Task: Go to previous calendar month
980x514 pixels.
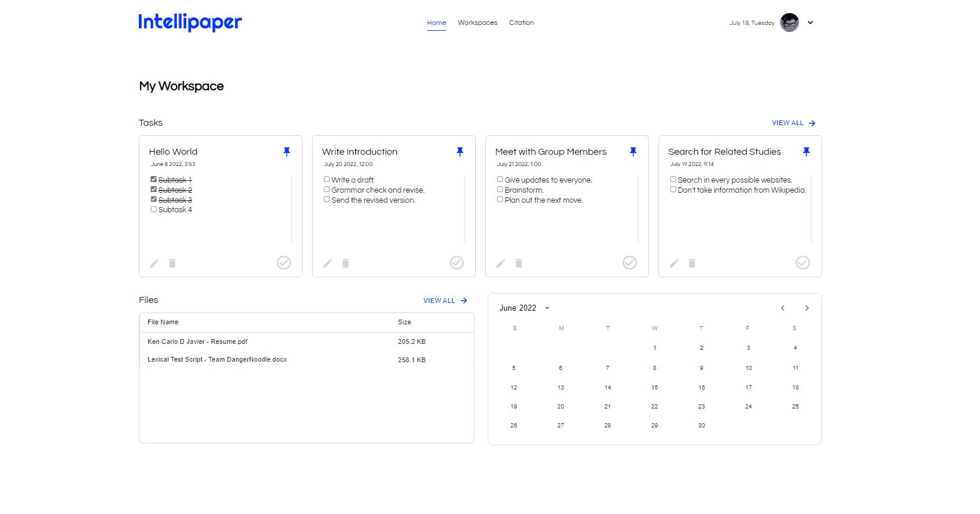Action: 783,308
